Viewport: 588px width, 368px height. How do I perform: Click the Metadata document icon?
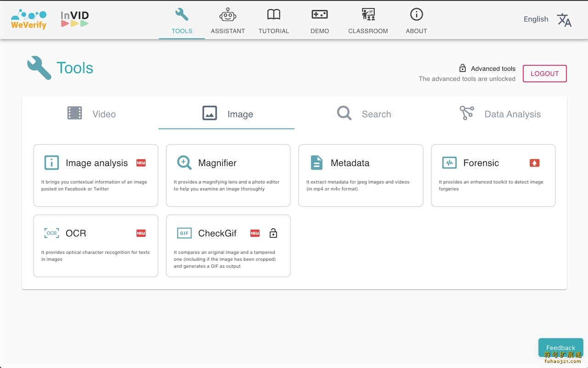point(317,163)
